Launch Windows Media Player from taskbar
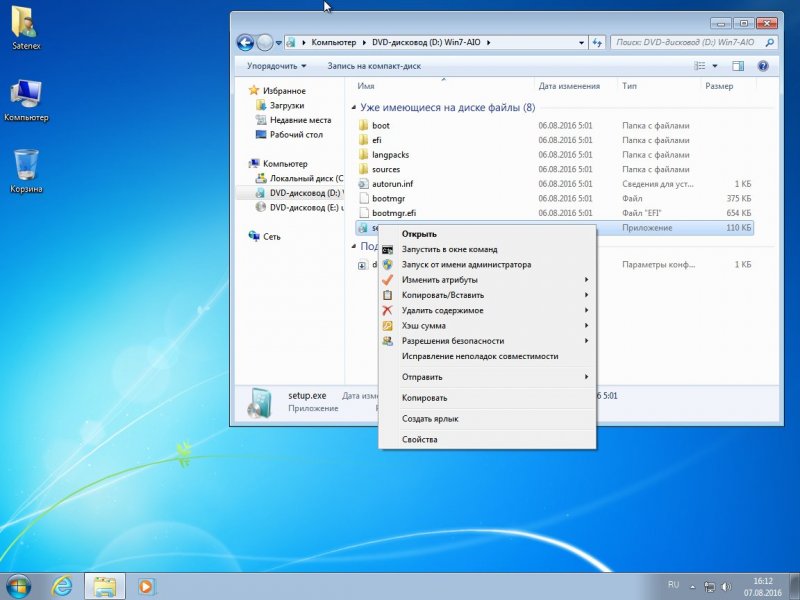 146,587
